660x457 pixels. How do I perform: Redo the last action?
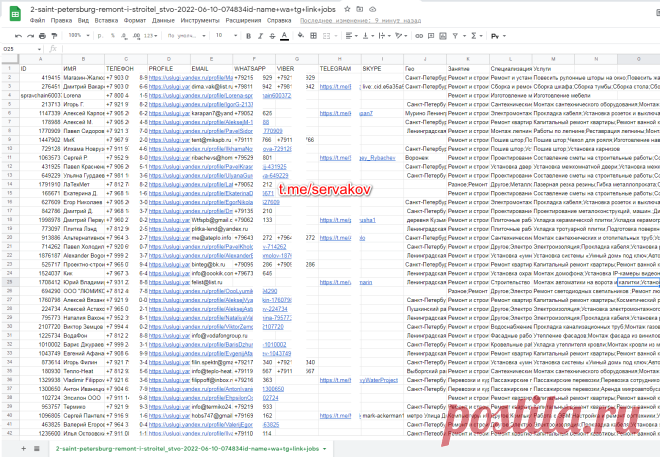pyautogui.click(x=30, y=36)
